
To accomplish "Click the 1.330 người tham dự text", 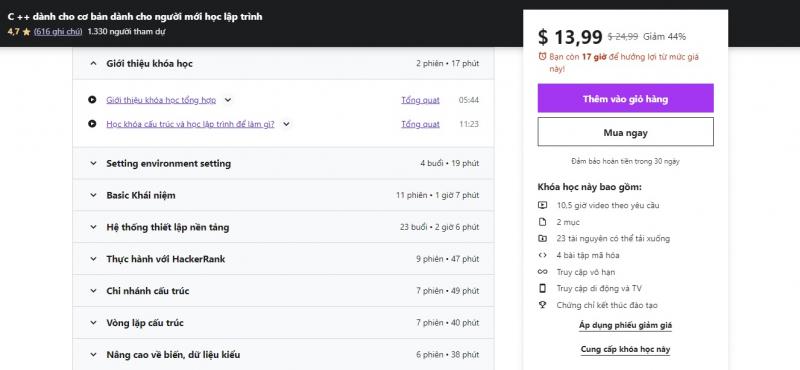I will tap(127, 31).
